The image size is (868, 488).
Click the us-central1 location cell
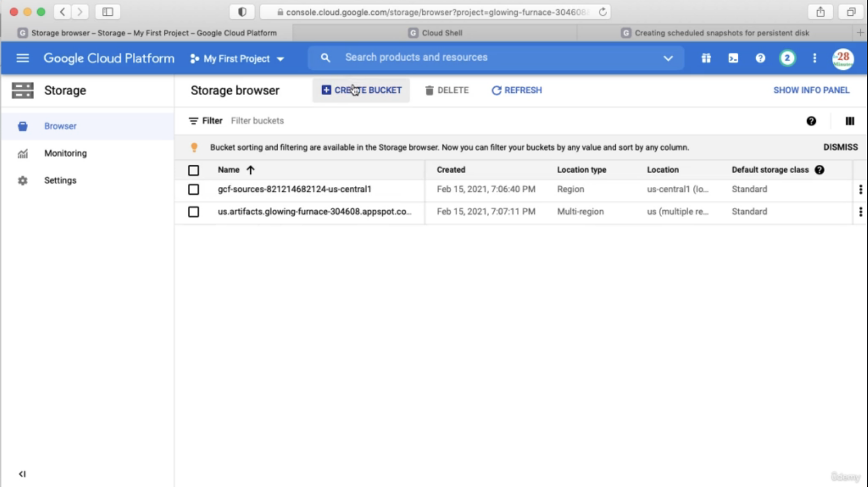pos(678,189)
